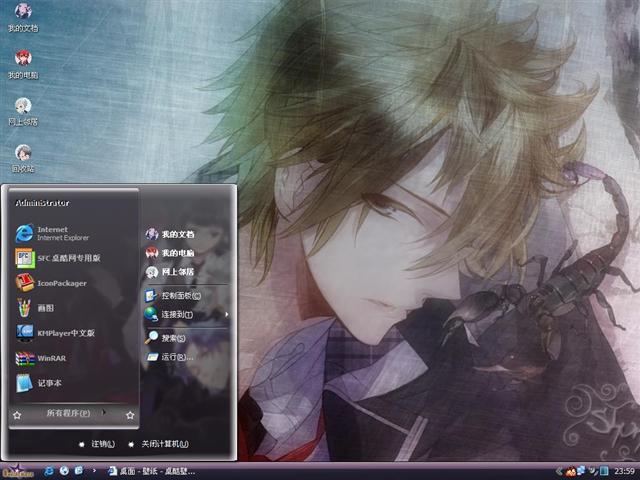Open the 我的电脑 desktop icon
The height and width of the screenshot is (480, 640).
(x=23, y=64)
